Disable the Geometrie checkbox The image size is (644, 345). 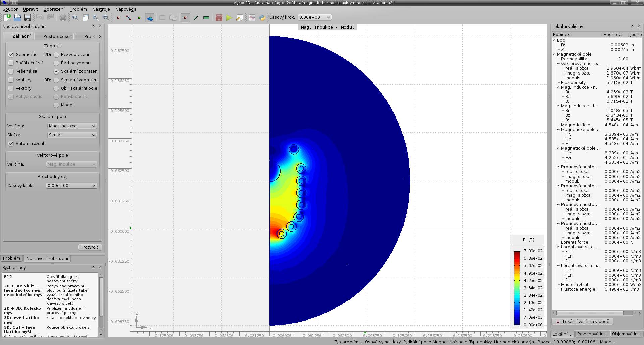pos(11,55)
